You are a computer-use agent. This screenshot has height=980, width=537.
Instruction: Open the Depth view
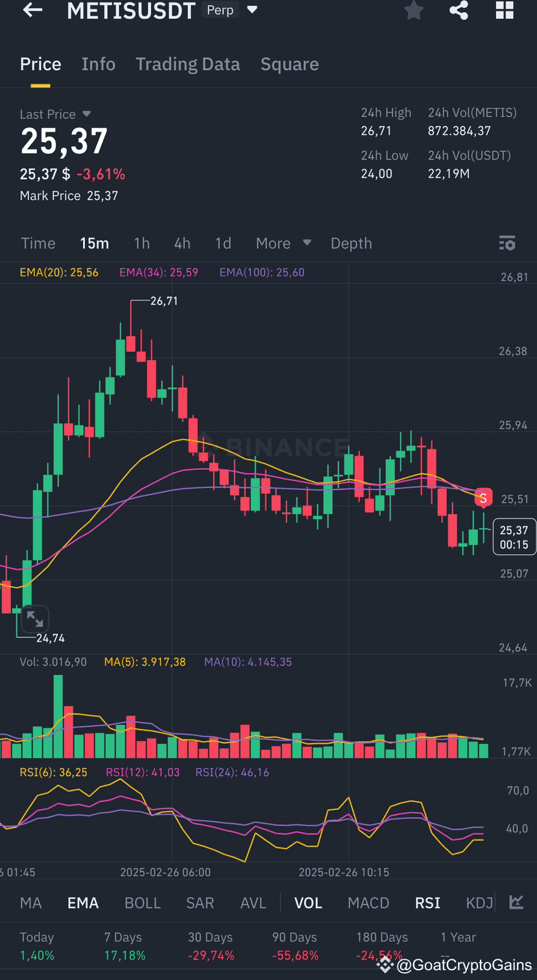351,243
